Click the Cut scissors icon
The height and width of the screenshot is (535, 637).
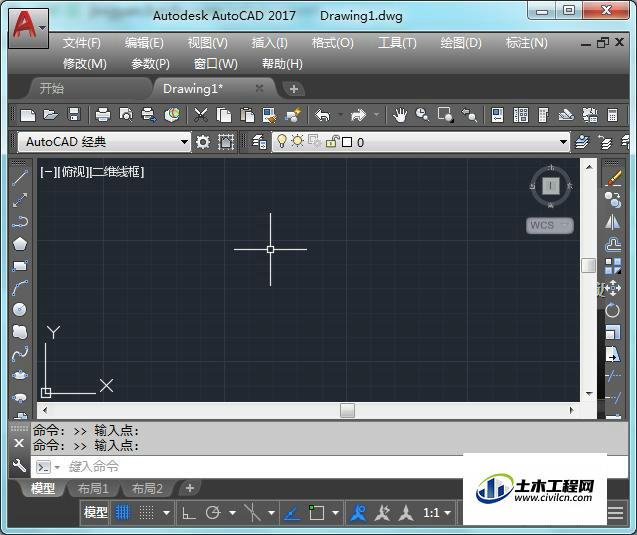(x=201, y=115)
